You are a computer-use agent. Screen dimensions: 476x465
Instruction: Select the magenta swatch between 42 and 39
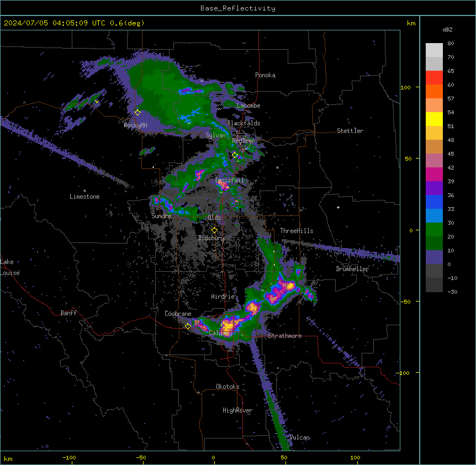pos(434,174)
